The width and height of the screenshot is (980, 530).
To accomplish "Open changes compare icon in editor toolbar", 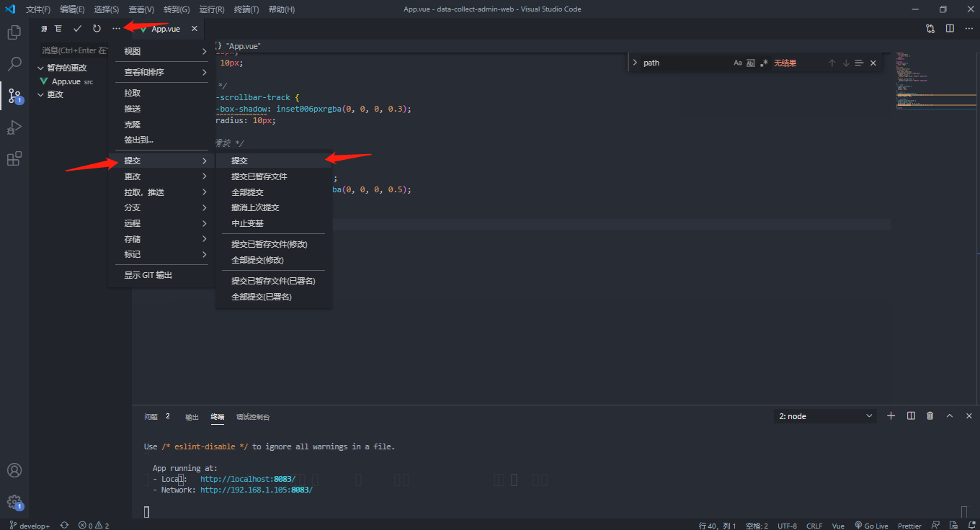I will click(x=930, y=29).
